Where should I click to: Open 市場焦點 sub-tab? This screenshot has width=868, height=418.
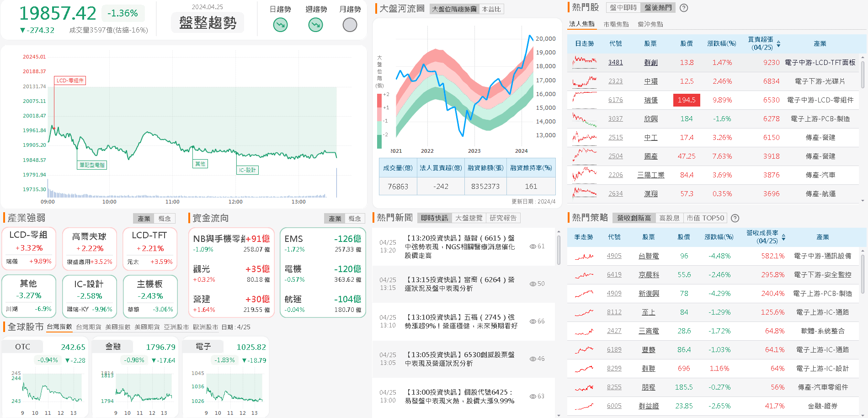[x=616, y=24]
